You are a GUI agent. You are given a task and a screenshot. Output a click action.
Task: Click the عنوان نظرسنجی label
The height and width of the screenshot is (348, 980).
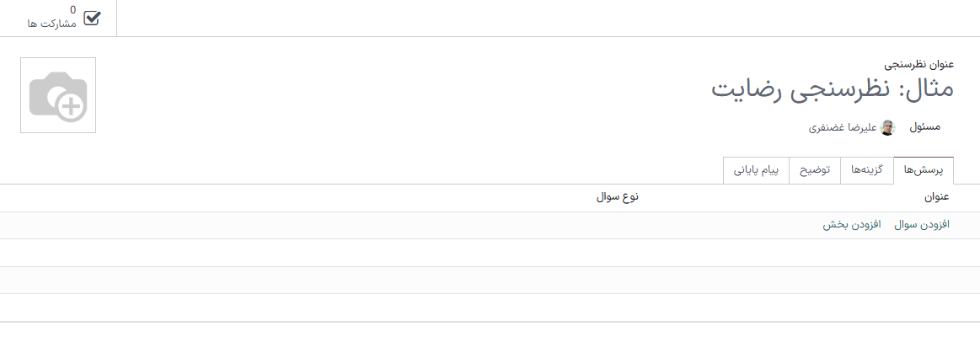[918, 64]
